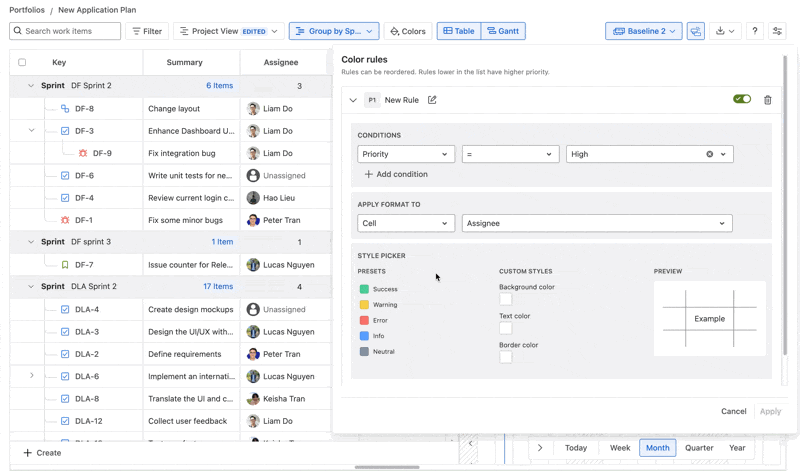Click Add condition

[396, 174]
